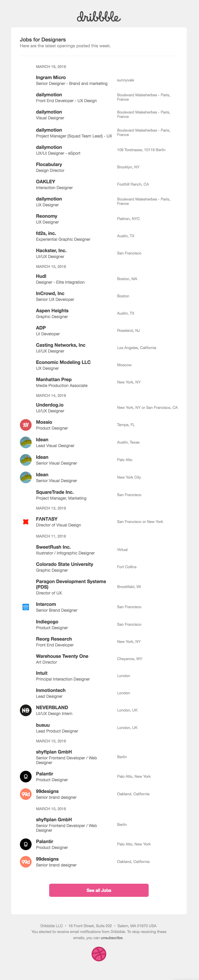Click the NEVERBLAND black circle logo
Image resolution: width=199 pixels, height=980 pixels.
coord(25,710)
